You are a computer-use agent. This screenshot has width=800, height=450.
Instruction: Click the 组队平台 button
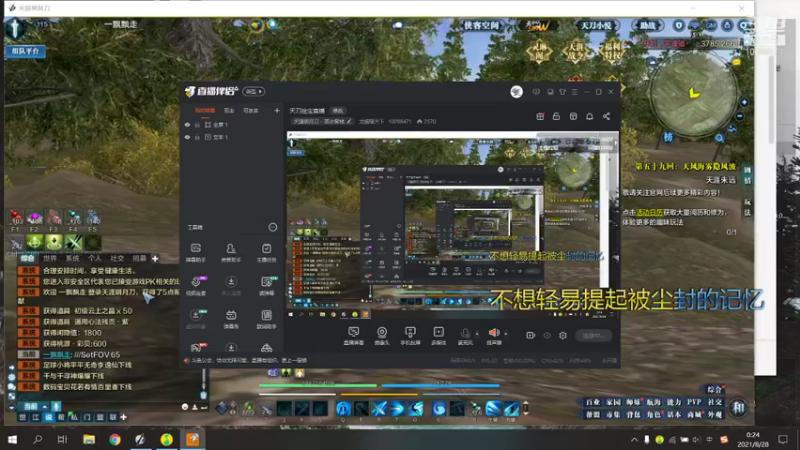pyautogui.click(x=26, y=51)
